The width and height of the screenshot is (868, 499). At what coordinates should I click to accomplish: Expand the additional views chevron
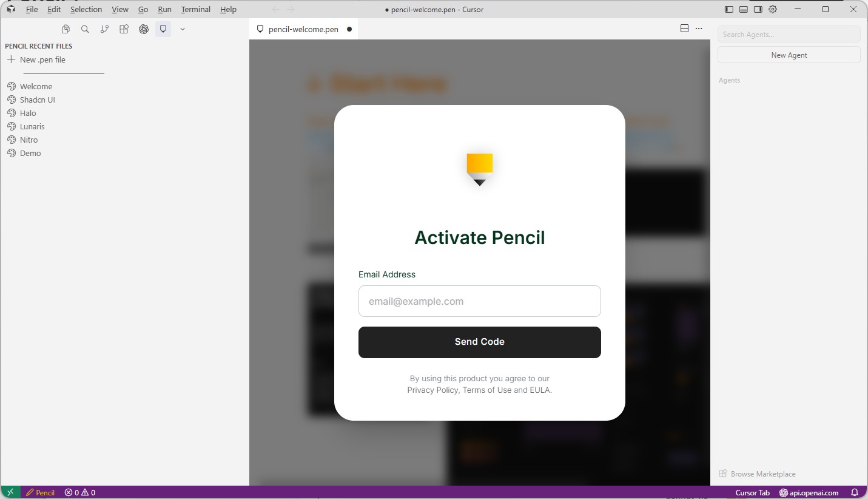(182, 29)
